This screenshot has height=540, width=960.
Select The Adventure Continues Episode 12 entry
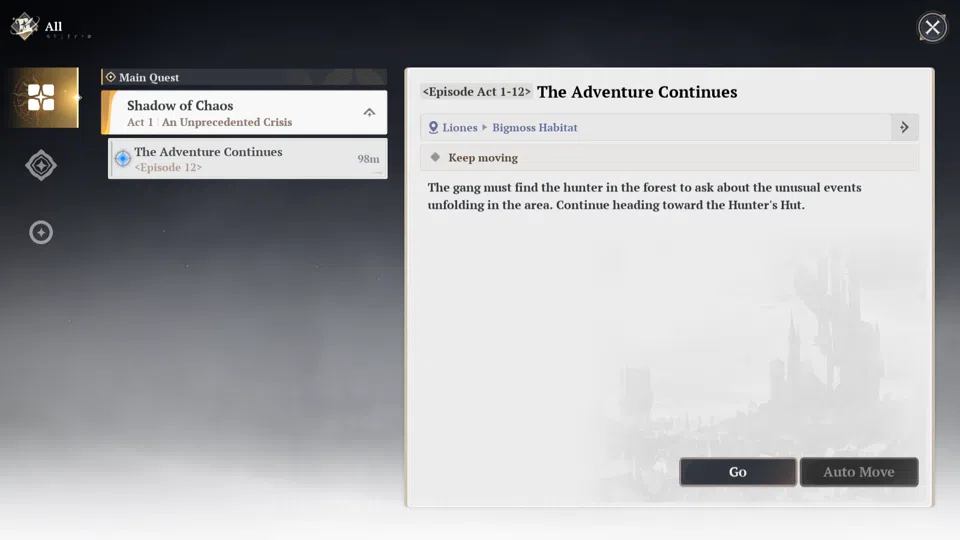point(248,159)
